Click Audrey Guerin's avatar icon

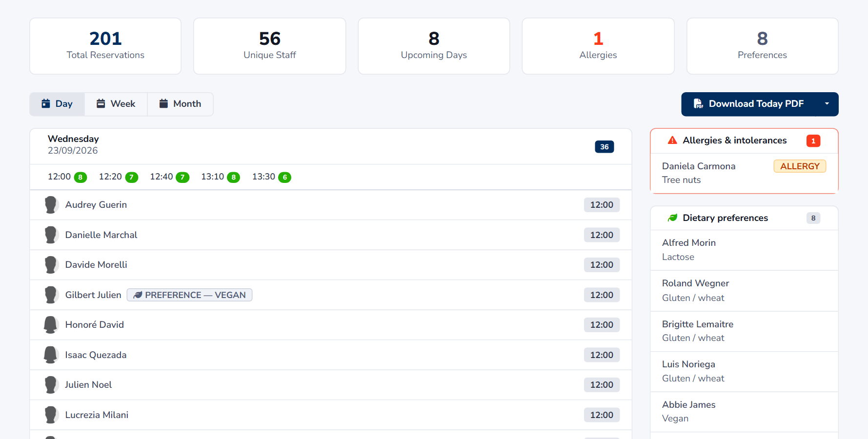51,205
